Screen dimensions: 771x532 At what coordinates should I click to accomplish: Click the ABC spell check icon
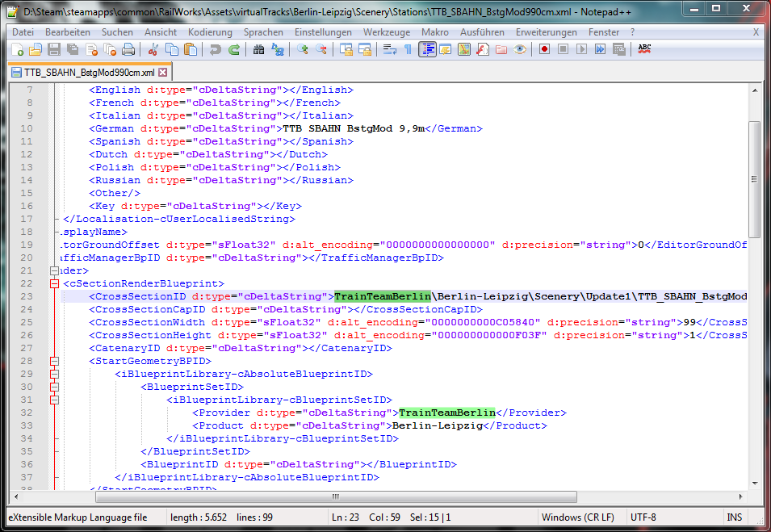point(644,49)
